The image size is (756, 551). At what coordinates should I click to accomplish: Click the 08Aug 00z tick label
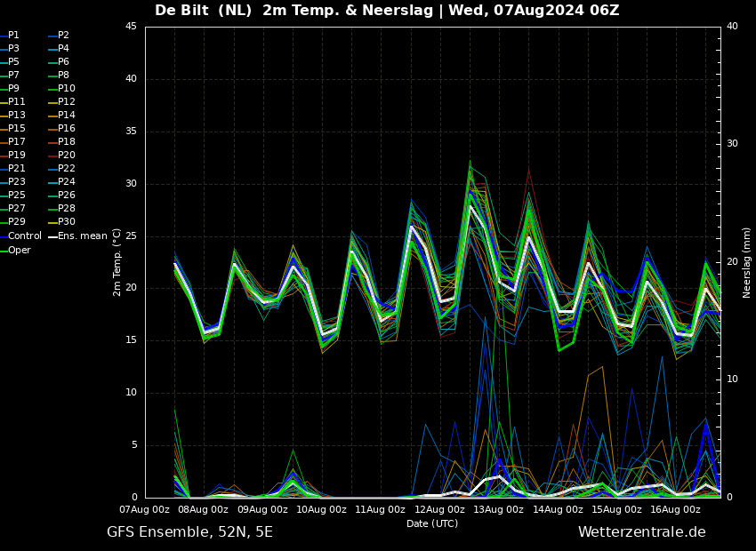pyautogui.click(x=204, y=509)
